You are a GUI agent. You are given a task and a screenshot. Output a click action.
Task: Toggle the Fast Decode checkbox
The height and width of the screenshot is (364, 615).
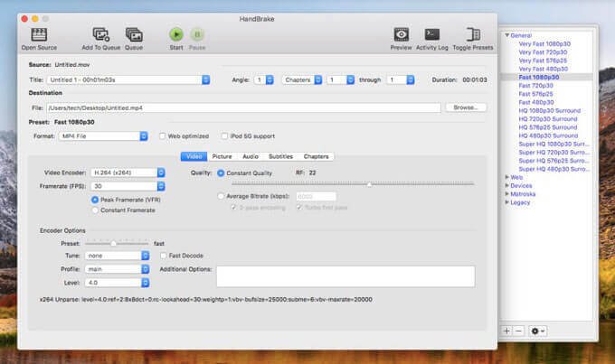[163, 256]
